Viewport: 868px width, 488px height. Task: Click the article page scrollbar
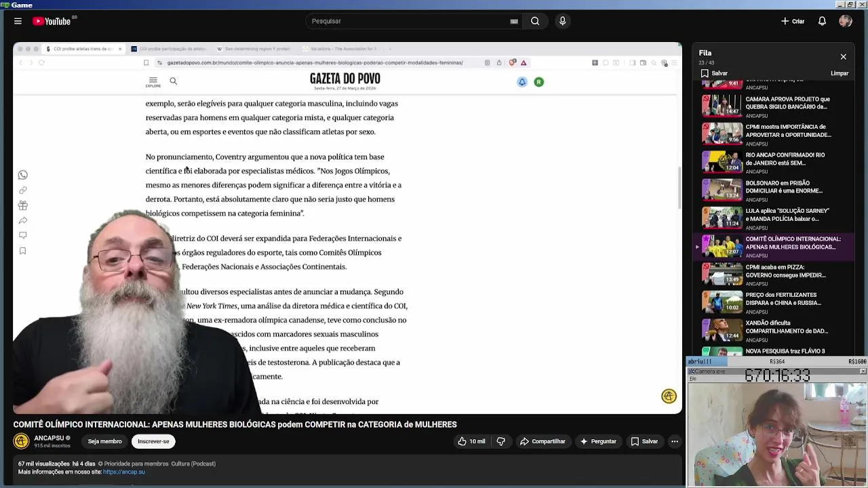[679, 188]
